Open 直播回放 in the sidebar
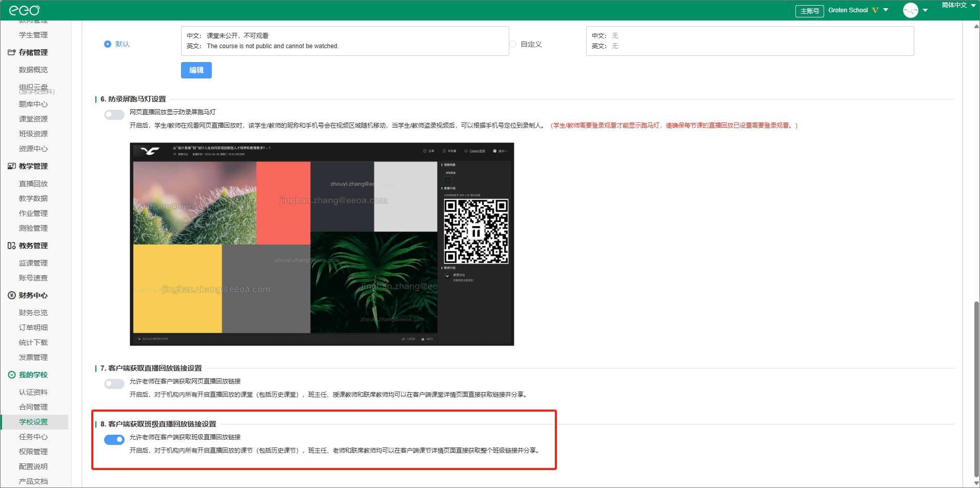This screenshot has height=488, width=980. [33, 184]
